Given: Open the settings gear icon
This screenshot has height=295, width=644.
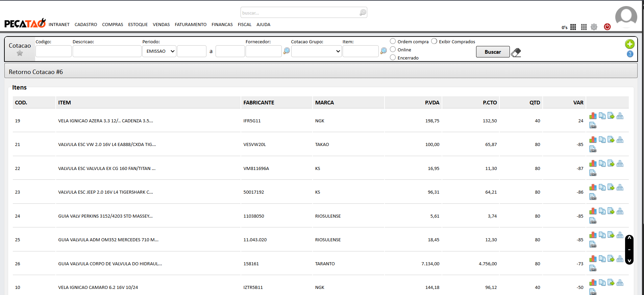Looking at the screenshot, I should tap(594, 27).
